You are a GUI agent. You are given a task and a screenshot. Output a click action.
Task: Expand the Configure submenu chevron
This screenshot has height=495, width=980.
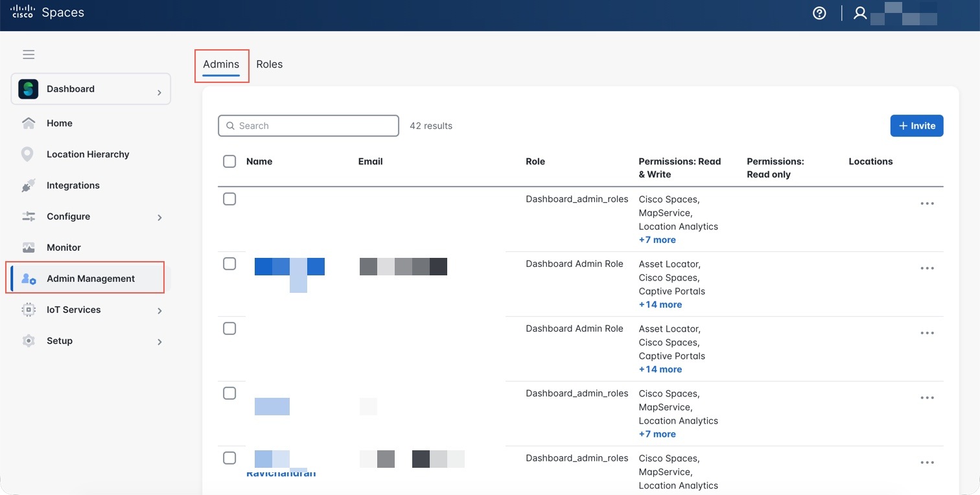point(159,217)
